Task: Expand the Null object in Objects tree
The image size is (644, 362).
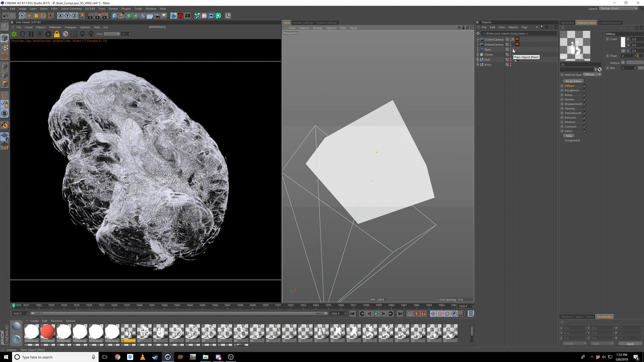Action: [478, 60]
